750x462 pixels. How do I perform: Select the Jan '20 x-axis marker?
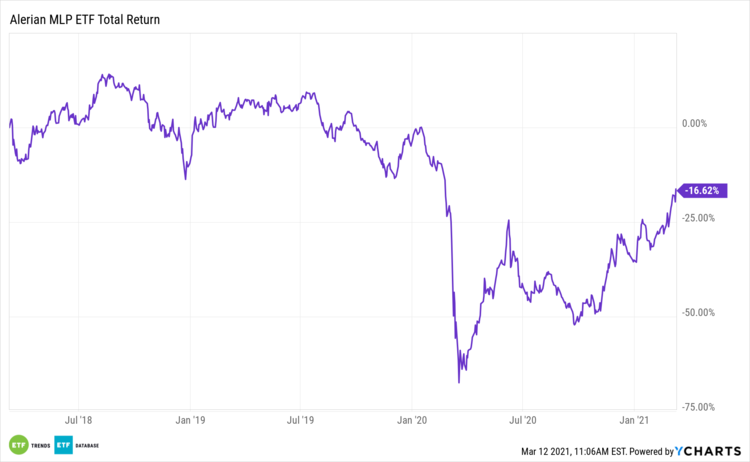[x=412, y=422]
